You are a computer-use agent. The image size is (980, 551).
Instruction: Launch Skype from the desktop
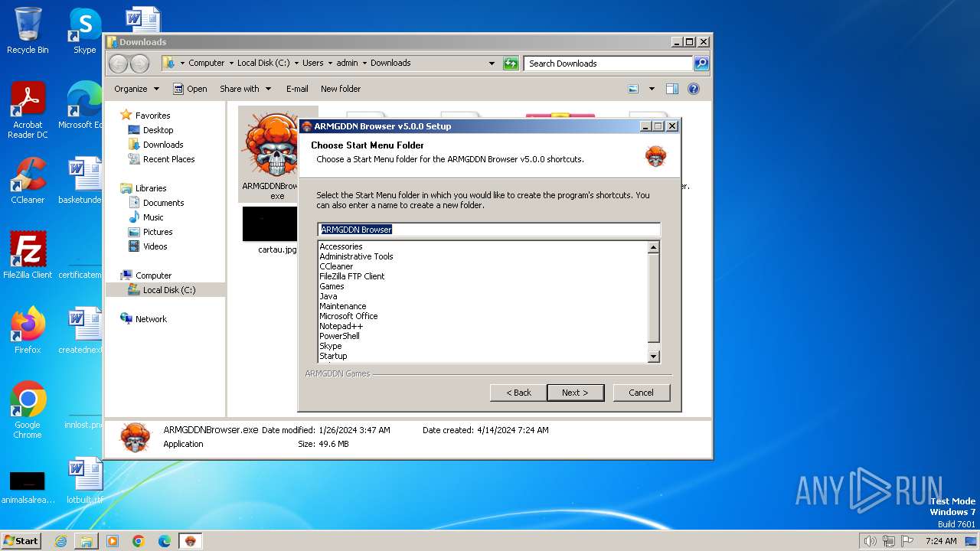coord(84,31)
